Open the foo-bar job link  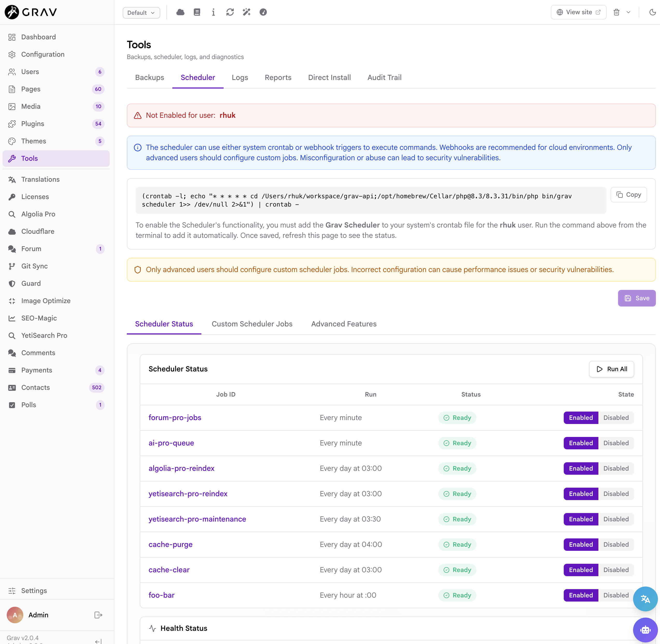(161, 595)
